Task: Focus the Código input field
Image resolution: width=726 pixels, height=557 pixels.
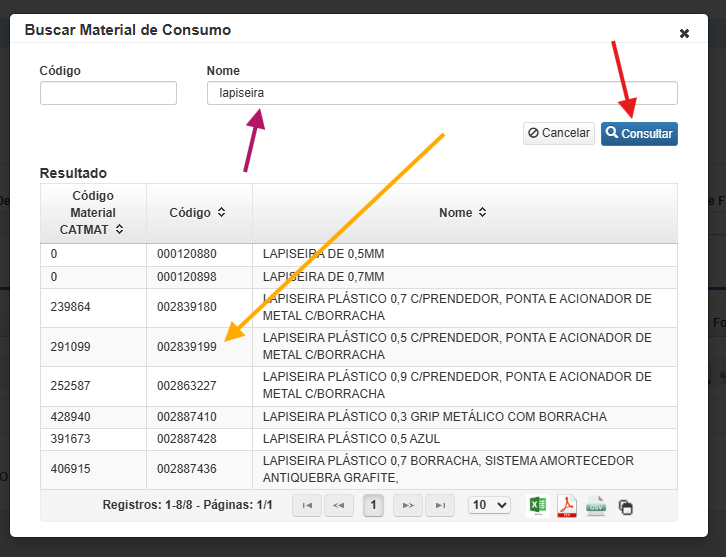Action: click(108, 93)
